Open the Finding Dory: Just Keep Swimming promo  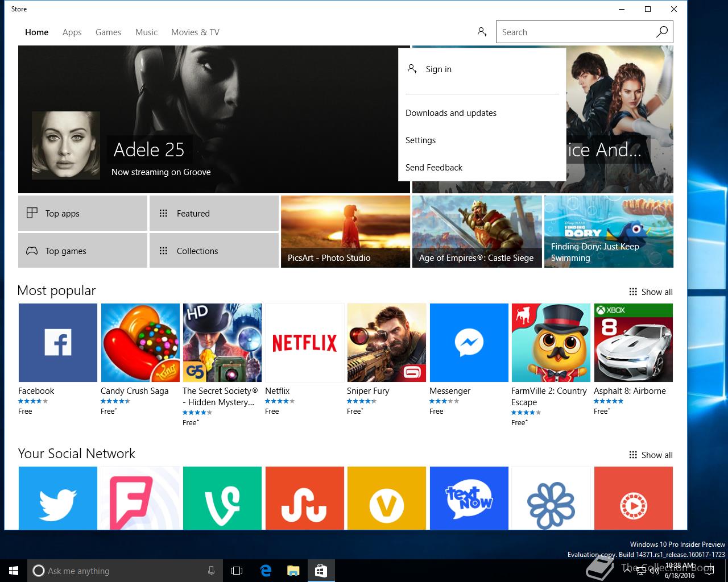609,231
